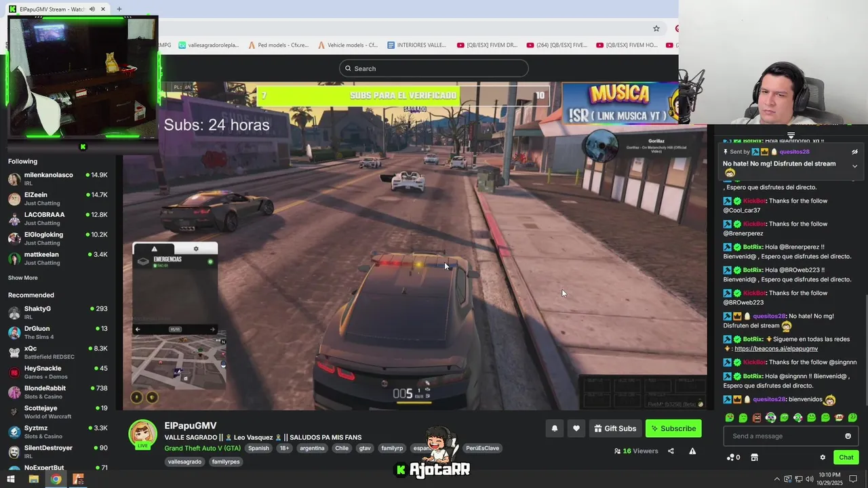Click quesitos28 username in pinned message
This screenshot has width=868, height=488.
794,152
